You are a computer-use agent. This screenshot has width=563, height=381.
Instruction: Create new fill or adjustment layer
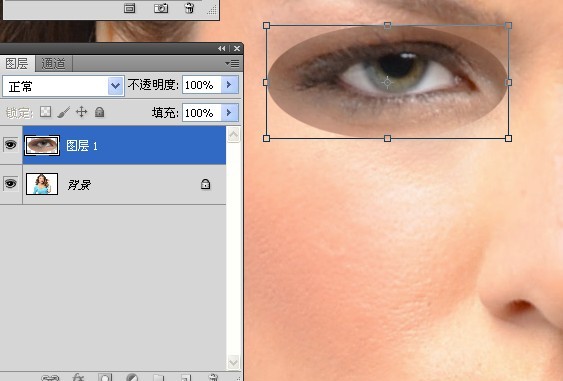coord(132,377)
